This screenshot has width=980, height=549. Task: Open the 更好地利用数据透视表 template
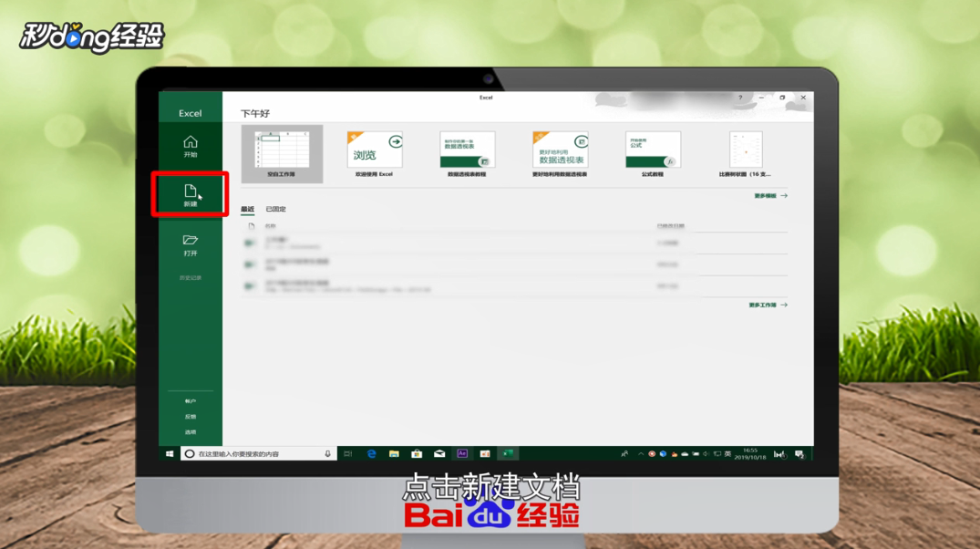[x=560, y=154]
